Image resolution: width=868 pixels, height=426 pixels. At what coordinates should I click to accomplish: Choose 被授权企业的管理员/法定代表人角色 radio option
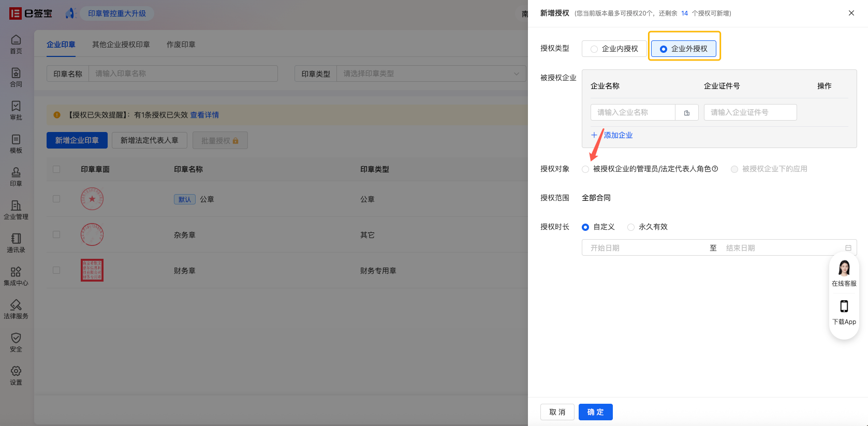[585, 169]
